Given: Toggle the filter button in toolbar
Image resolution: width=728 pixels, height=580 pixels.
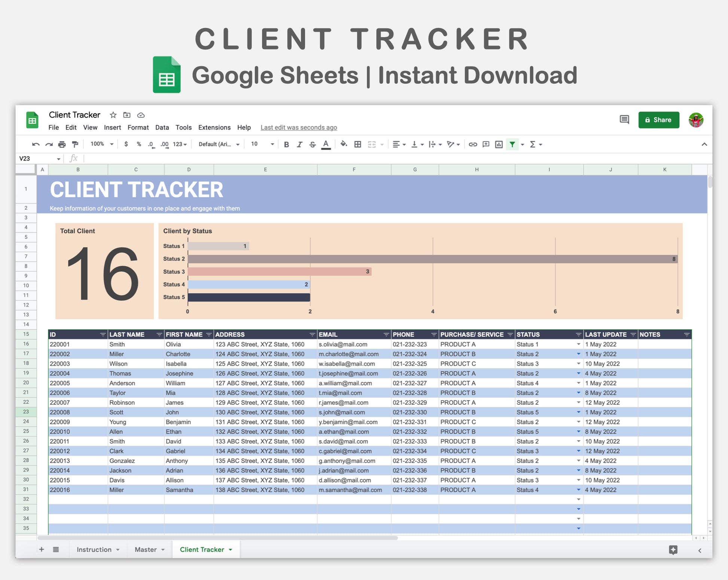Looking at the screenshot, I should (x=512, y=144).
